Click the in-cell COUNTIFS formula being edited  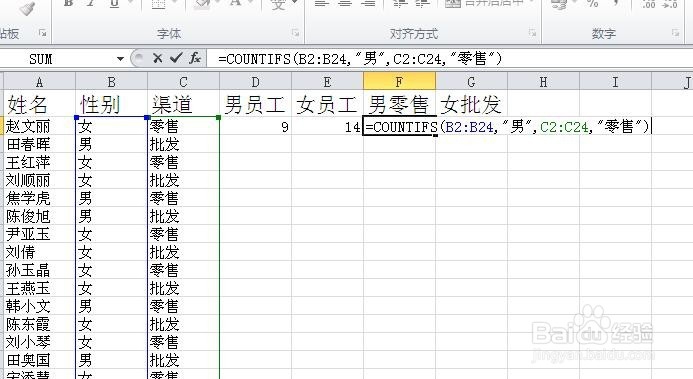[x=507, y=127]
